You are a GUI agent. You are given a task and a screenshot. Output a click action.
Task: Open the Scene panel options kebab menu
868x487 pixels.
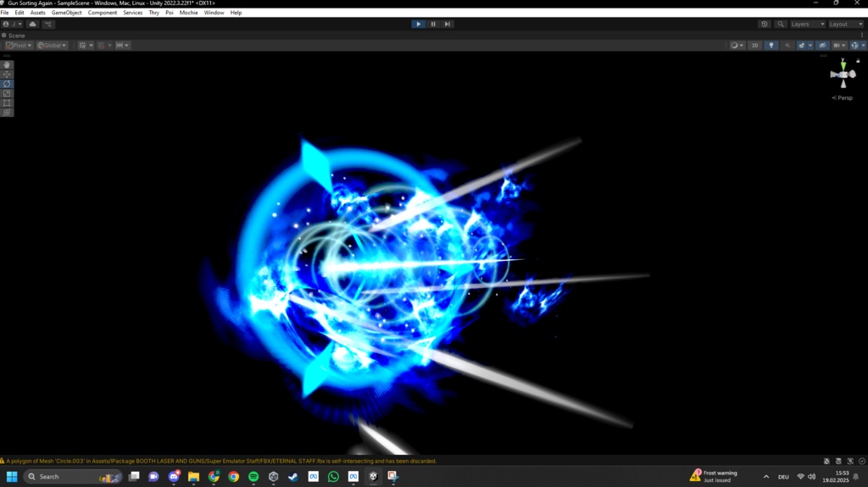(x=862, y=35)
